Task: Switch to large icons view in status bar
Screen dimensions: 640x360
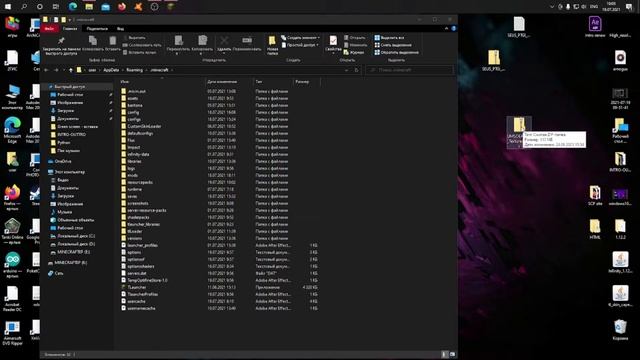Action: pyautogui.click(x=452, y=355)
